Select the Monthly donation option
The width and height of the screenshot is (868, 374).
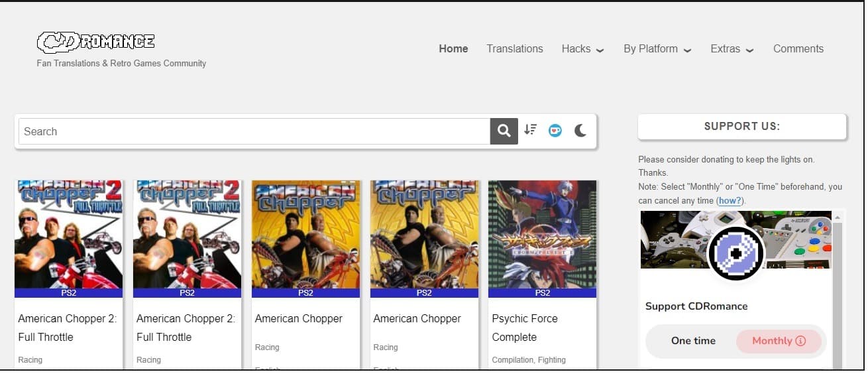point(779,341)
